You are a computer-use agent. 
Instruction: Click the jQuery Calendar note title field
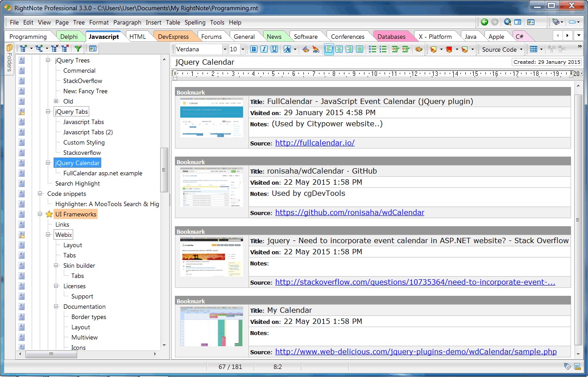[342, 62]
